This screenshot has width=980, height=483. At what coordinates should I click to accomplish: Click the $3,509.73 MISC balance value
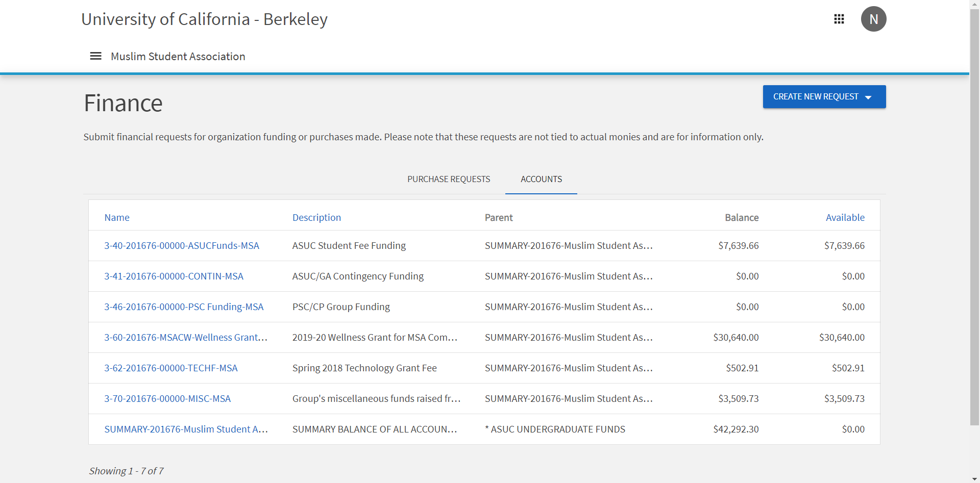click(739, 398)
